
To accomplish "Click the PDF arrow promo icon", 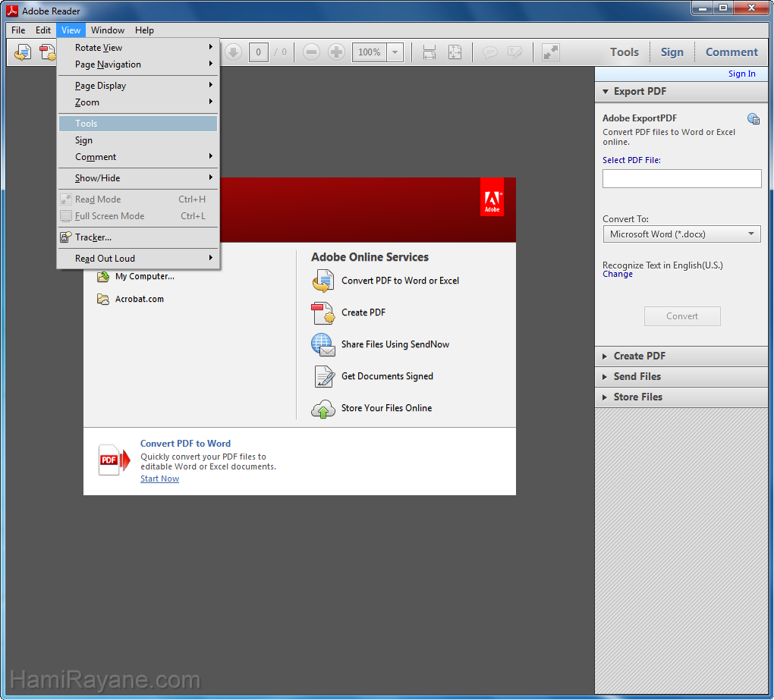I will [114, 460].
